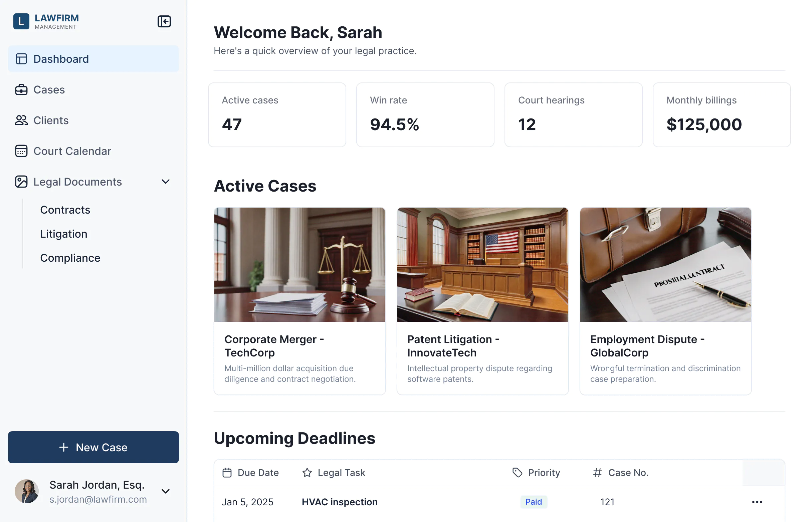Viewport: 812px width, 522px height.
Task: Collapse the Legal Documents submenu chevron
Action: [x=166, y=182]
